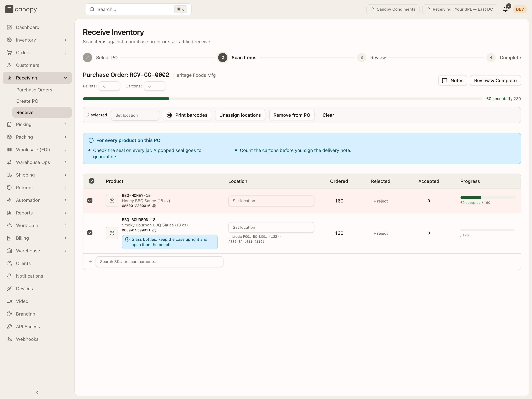
Task: Click the Customers person icon
Action: tap(9, 65)
